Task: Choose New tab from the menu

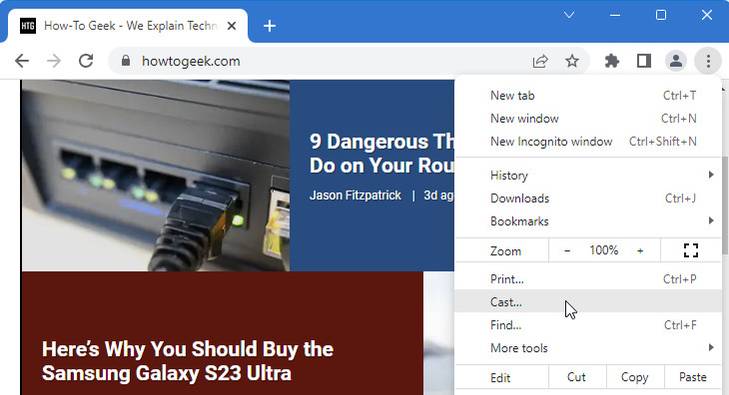Action: click(588, 95)
